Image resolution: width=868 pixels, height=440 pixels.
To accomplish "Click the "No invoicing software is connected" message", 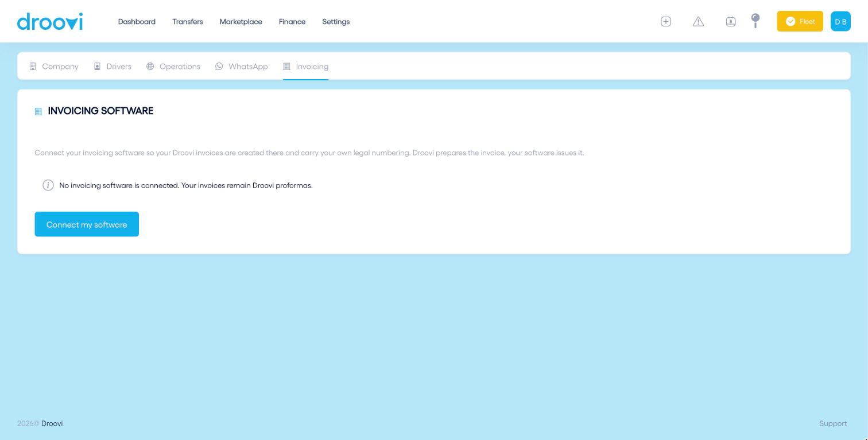I will [x=186, y=185].
